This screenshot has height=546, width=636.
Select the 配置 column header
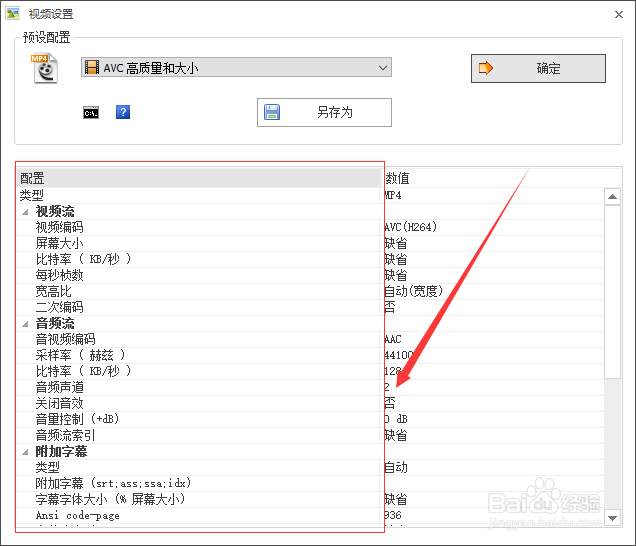pos(199,178)
